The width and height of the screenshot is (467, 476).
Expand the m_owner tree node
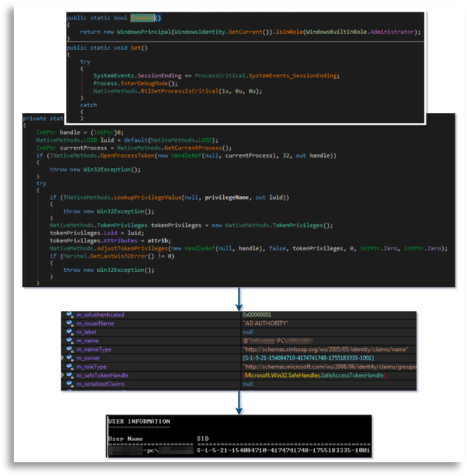(63, 358)
